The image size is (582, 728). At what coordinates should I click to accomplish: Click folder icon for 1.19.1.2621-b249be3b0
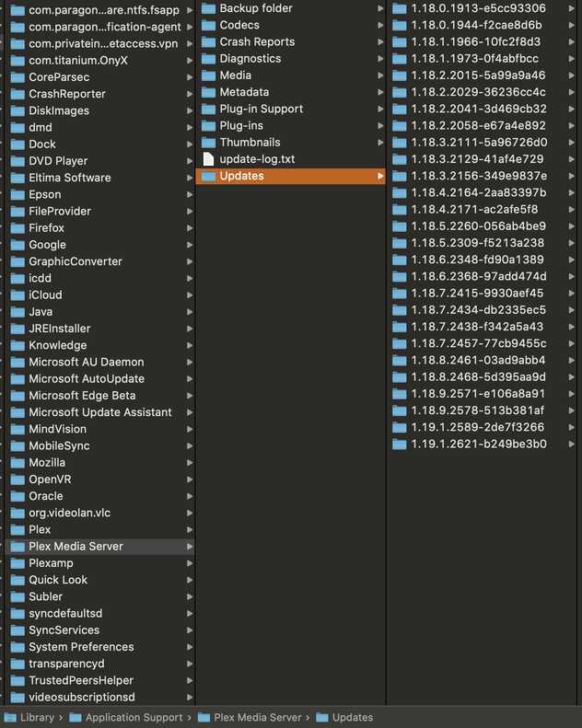(400, 445)
